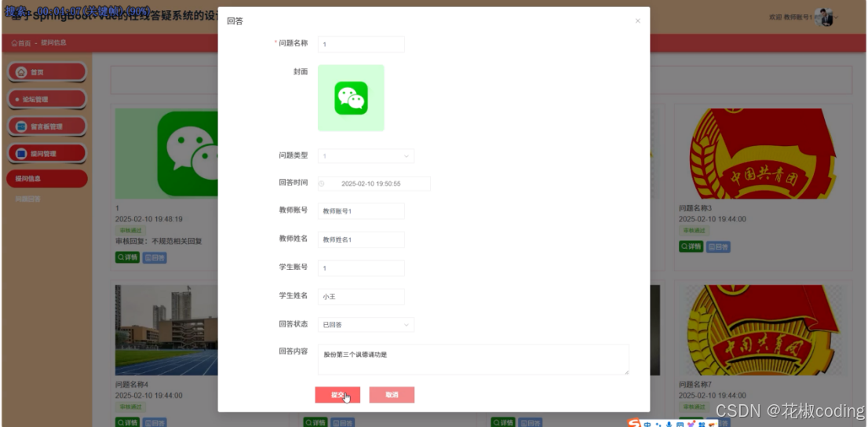Click the WeChat cover image in dialog
868x427 pixels.
[x=351, y=98]
